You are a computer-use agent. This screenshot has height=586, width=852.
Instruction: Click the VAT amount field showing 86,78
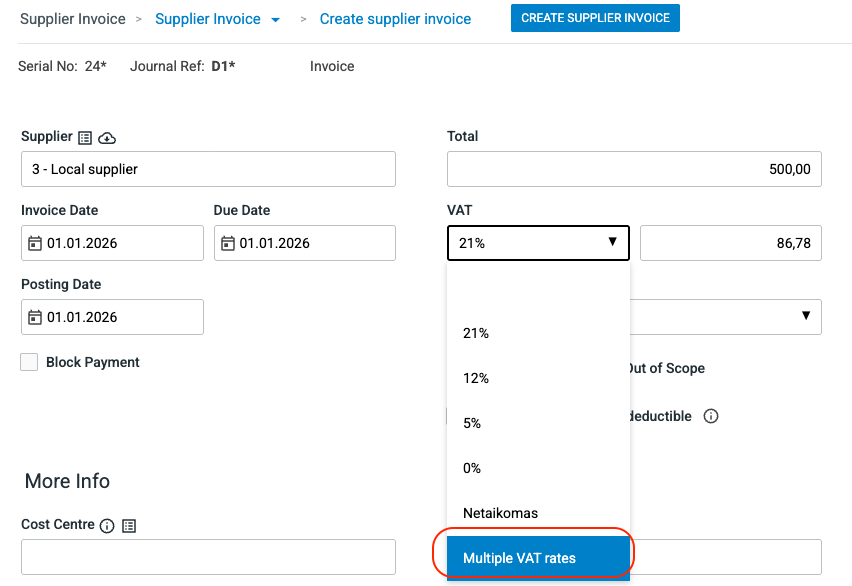pyautogui.click(x=730, y=243)
